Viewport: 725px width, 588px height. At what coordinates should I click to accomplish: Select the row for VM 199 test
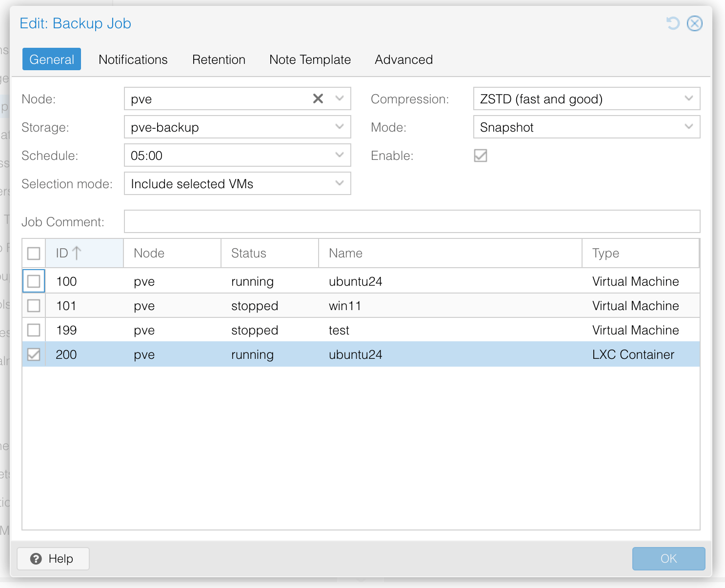339,330
